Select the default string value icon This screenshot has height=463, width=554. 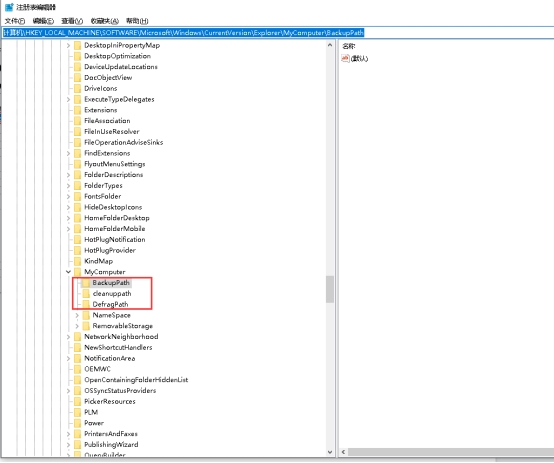coord(345,58)
